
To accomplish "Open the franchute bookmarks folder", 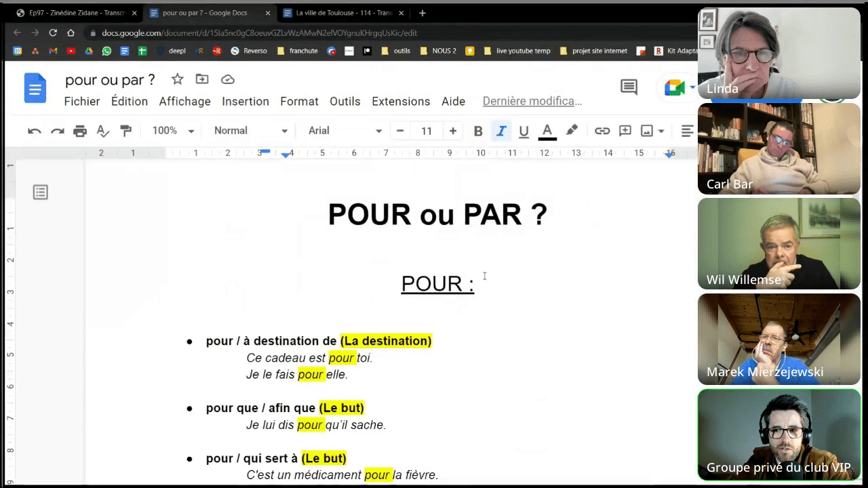I will coord(297,51).
